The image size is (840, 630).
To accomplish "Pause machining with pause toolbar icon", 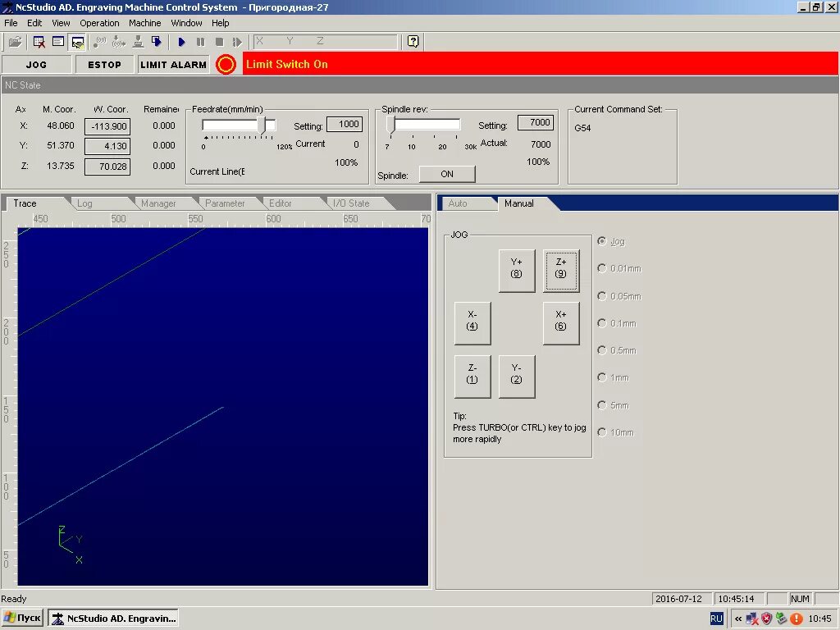I will pyautogui.click(x=200, y=42).
